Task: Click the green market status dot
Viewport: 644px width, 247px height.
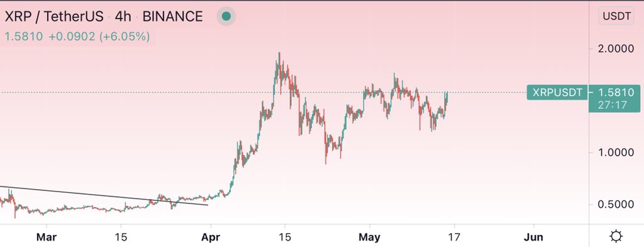Action: [226, 16]
